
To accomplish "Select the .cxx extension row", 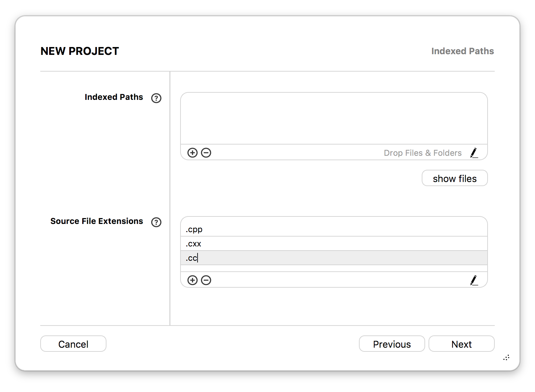I will pyautogui.click(x=334, y=244).
